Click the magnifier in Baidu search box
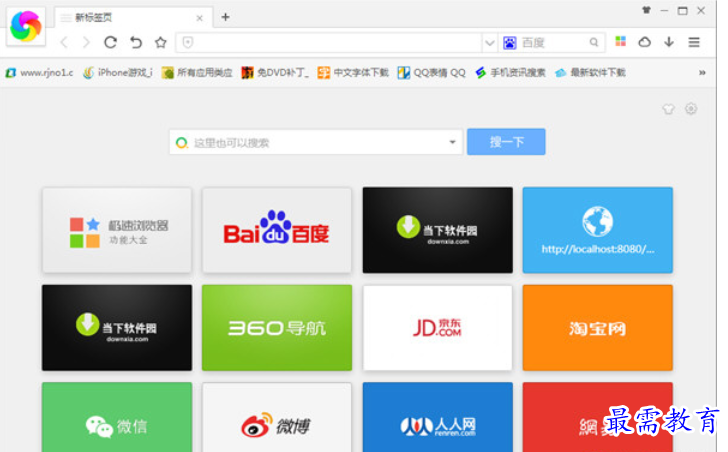Screen dimensions: 728x452 [594, 43]
